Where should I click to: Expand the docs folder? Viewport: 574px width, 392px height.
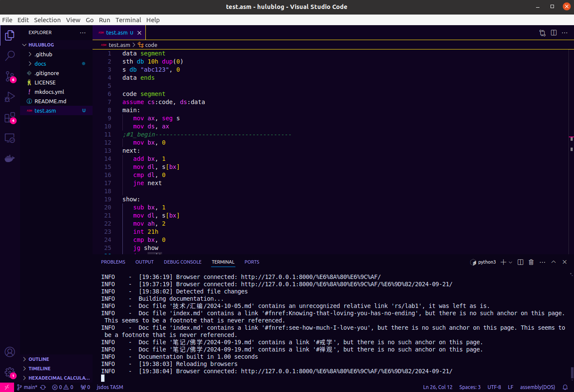[x=56, y=64]
